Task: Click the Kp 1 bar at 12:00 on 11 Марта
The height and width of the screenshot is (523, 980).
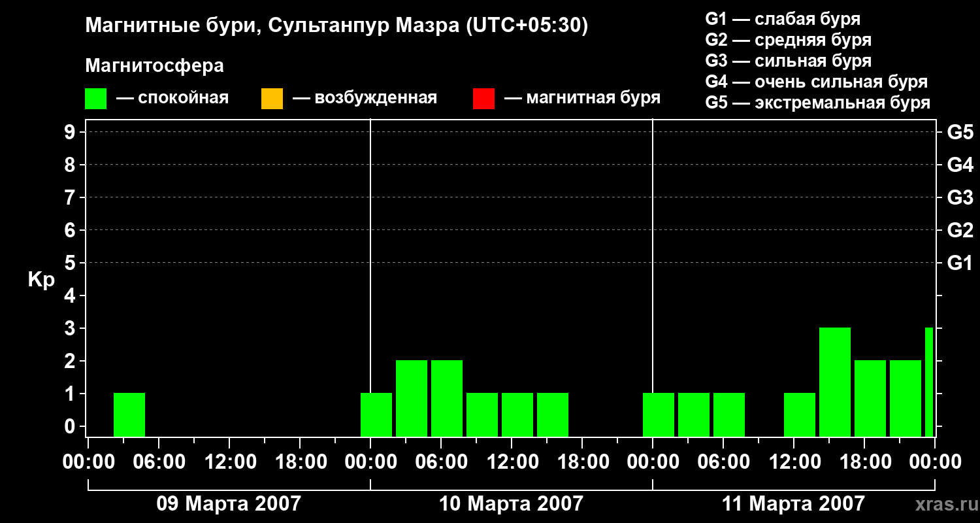Action: (800, 414)
